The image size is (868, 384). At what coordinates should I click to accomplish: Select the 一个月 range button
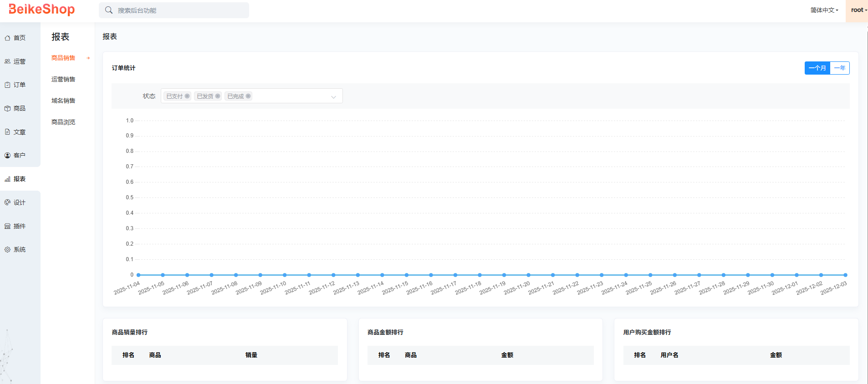[x=817, y=68]
